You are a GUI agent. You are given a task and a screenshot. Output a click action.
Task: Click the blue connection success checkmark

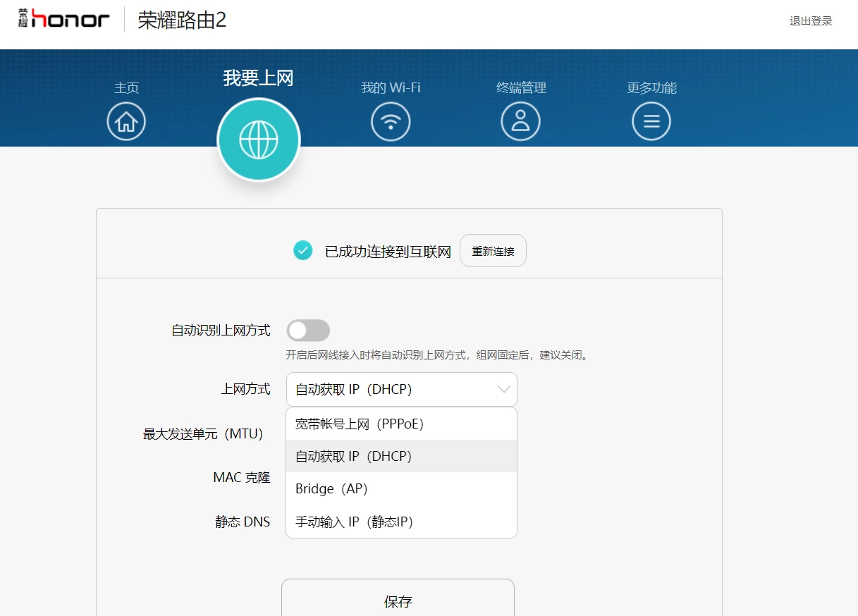(302, 250)
